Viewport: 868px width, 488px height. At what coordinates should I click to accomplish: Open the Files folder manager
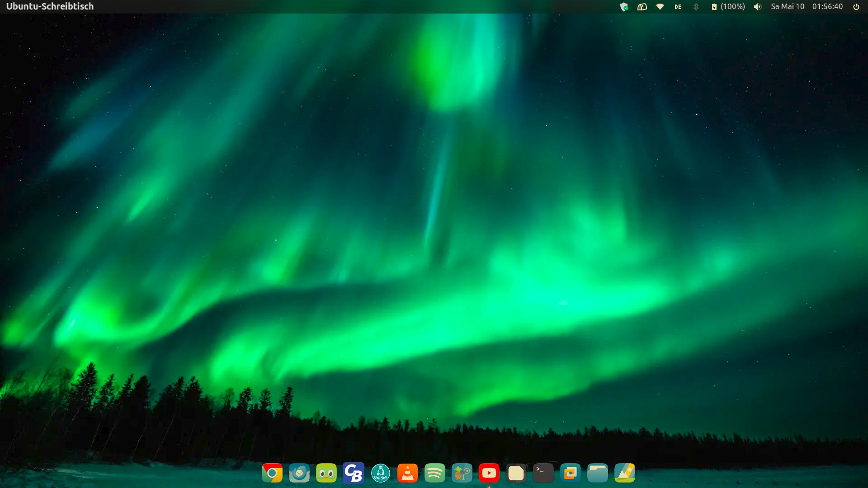click(597, 473)
